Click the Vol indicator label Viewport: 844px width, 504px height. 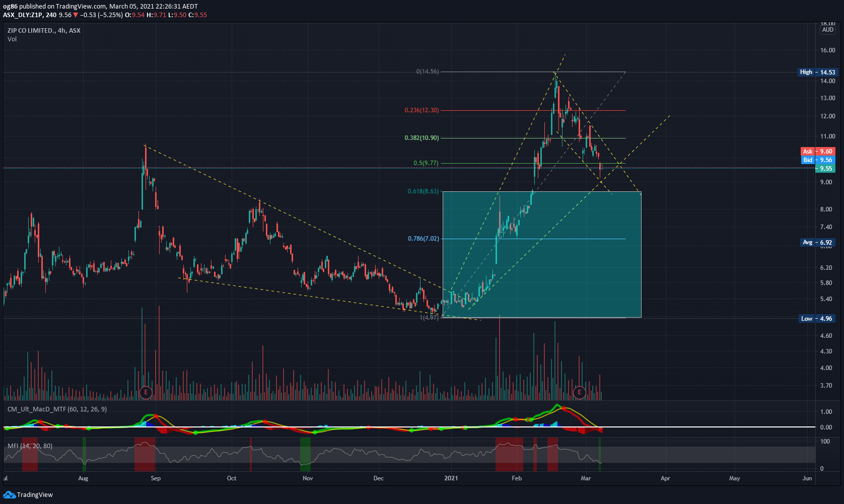coord(12,39)
